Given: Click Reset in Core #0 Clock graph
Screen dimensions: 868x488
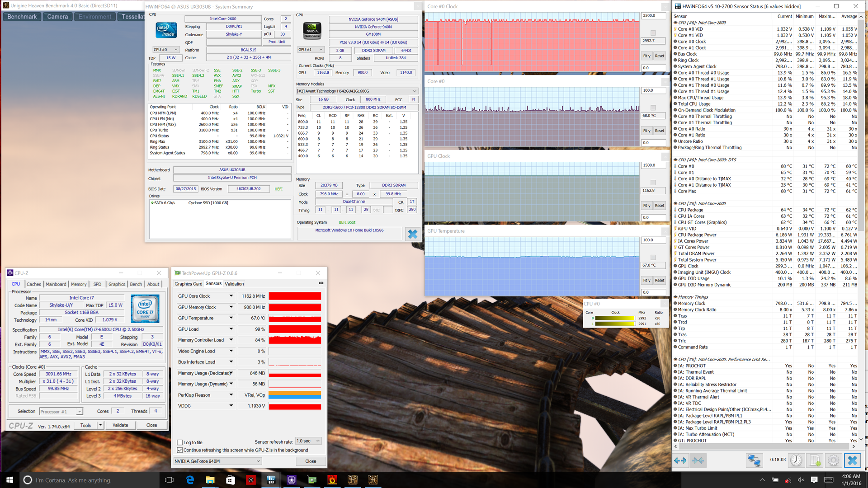Looking at the screenshot, I should pos(660,56).
